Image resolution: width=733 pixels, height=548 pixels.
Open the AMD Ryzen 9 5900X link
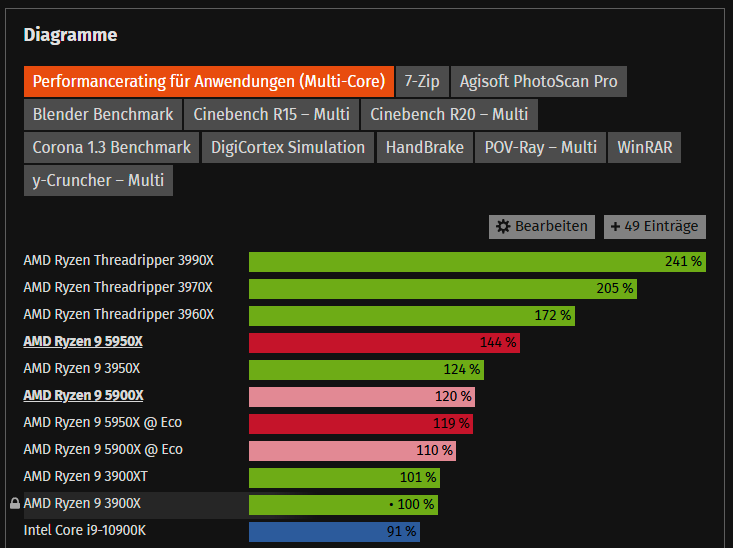tap(83, 396)
